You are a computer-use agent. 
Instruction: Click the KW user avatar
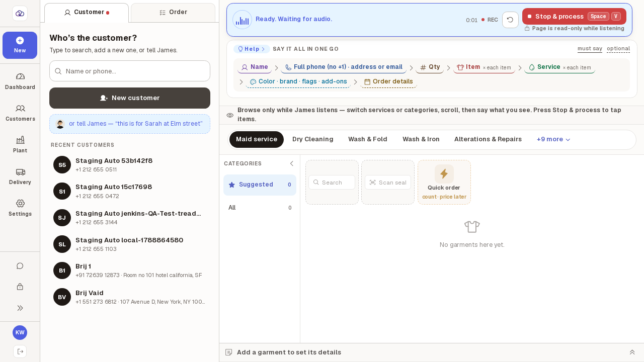20,333
